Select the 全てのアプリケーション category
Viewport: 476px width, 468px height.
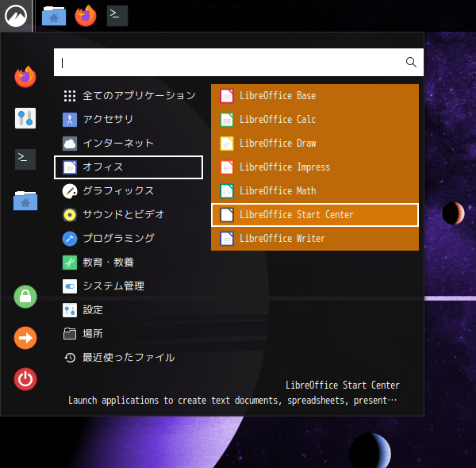[129, 96]
